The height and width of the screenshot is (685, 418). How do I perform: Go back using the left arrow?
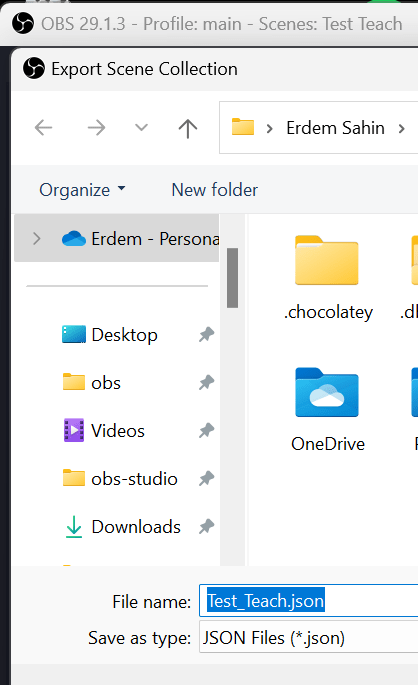click(x=43, y=128)
